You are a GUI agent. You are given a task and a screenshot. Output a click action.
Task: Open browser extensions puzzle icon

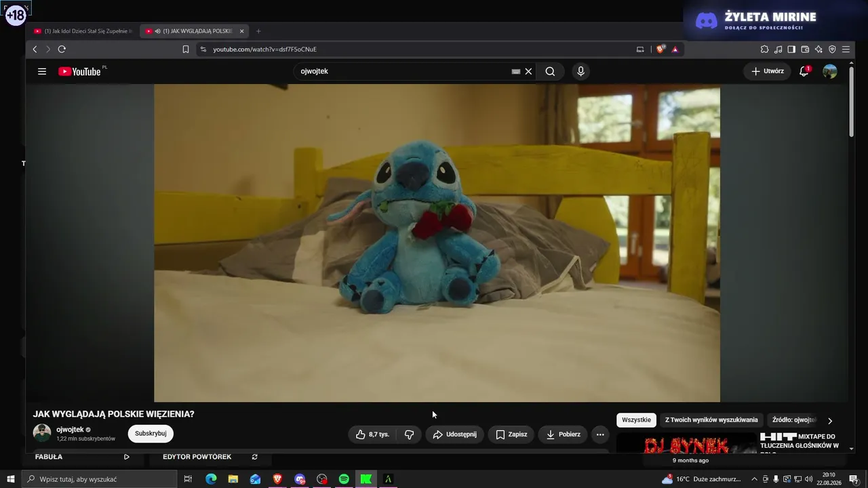pos(765,49)
